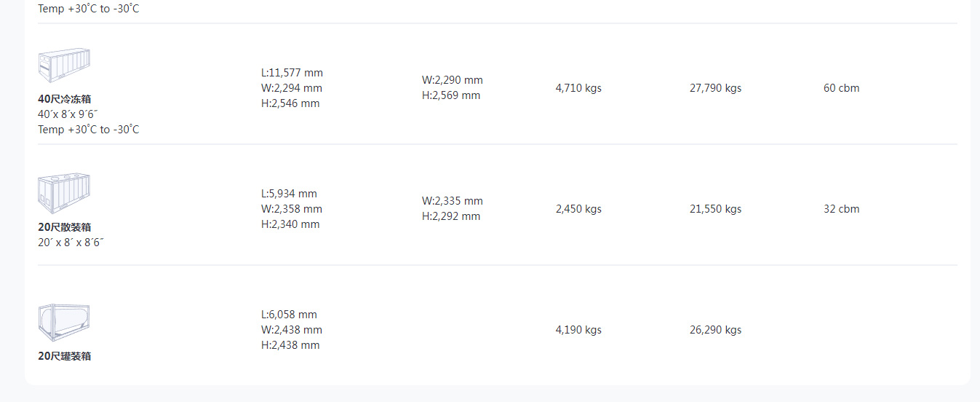The width and height of the screenshot is (980, 402).
Task: Click the 27,790 kgs payload value
Action: pos(715,88)
